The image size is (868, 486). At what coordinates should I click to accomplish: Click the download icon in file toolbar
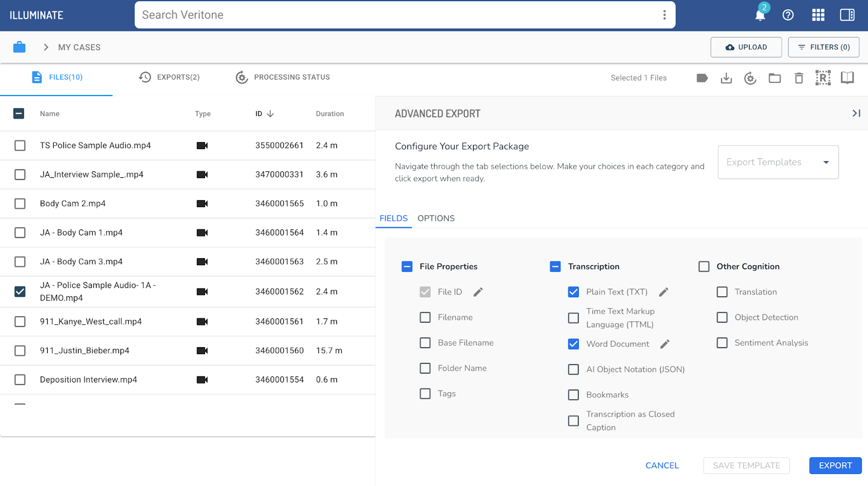click(x=726, y=78)
